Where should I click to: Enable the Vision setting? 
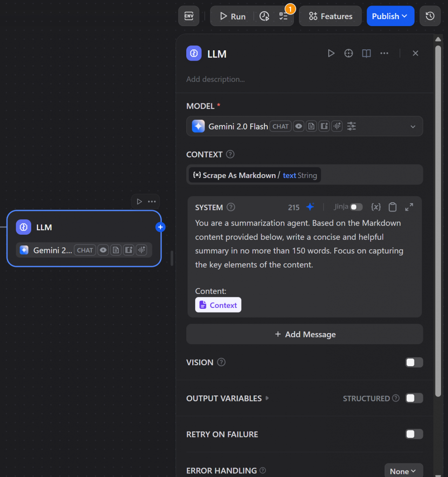pos(414,362)
